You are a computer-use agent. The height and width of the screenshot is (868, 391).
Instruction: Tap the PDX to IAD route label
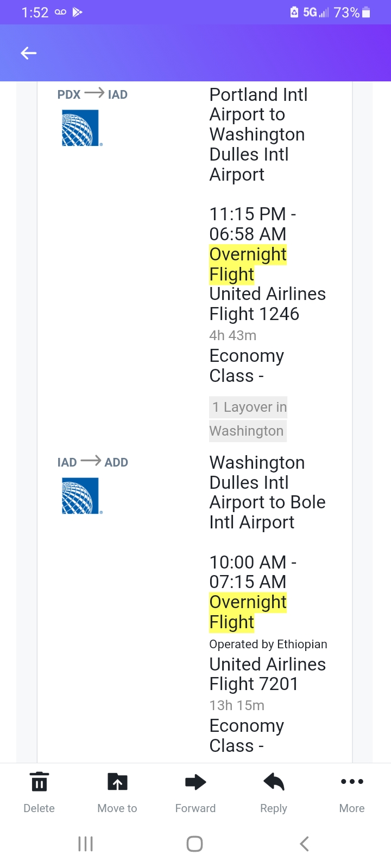pyautogui.click(x=92, y=94)
